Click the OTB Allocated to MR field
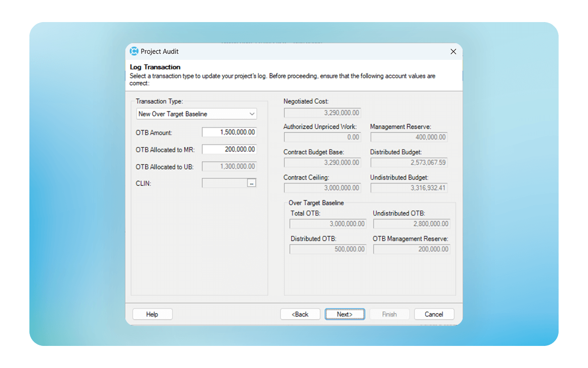Viewport: 588px width, 368px height. pyautogui.click(x=229, y=149)
